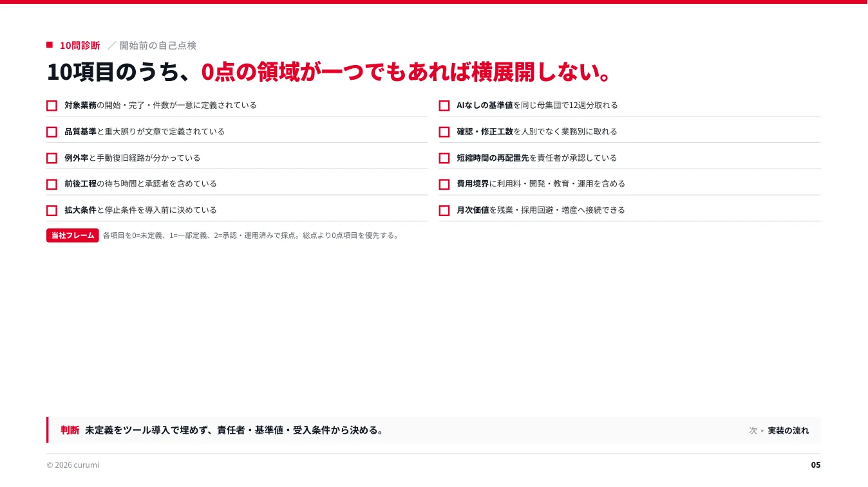The width and height of the screenshot is (868, 487).
Task: Click the page number 05
Action: [x=816, y=465]
